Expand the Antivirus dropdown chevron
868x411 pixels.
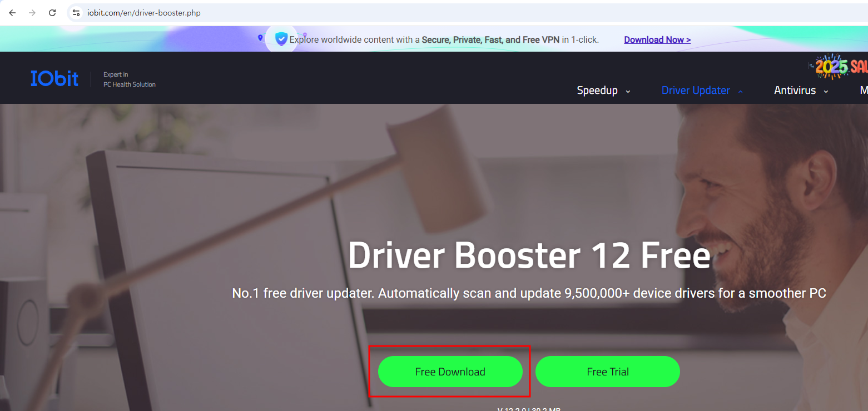826,91
